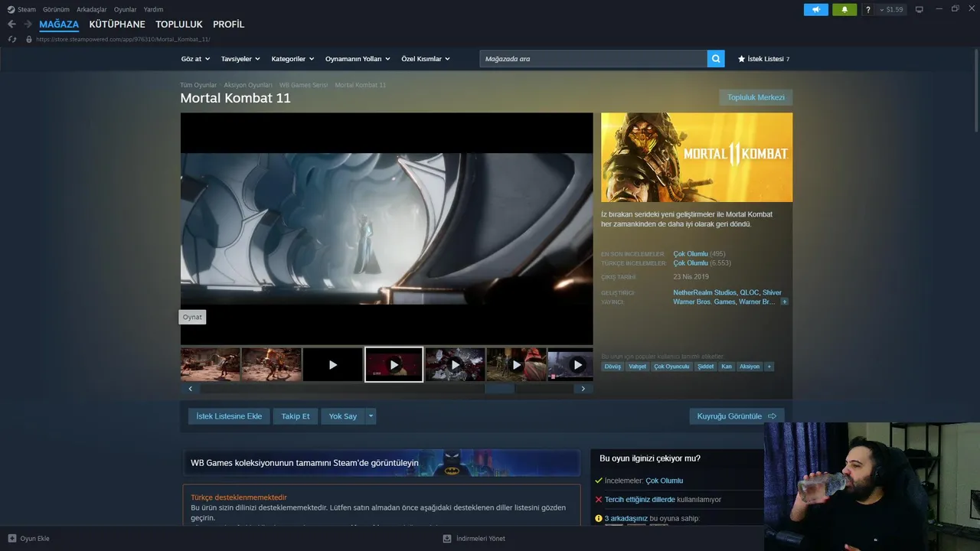980x551 pixels.
Task: Open the Yardım menu
Action: click(153, 9)
